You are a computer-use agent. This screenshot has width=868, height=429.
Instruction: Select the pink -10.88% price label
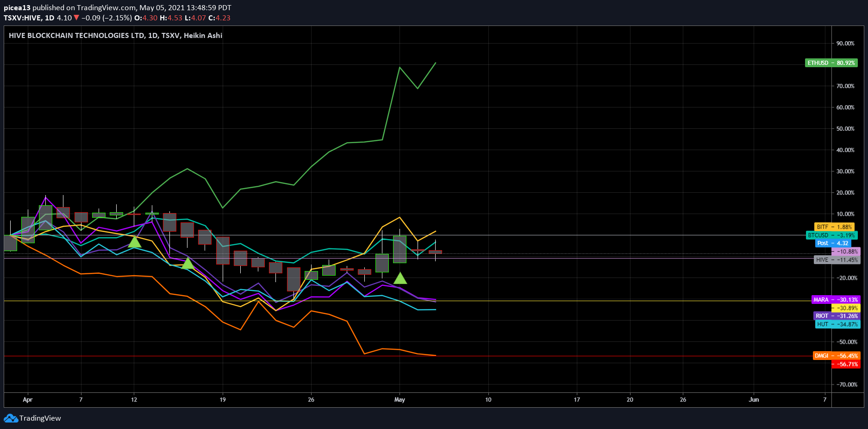click(846, 252)
